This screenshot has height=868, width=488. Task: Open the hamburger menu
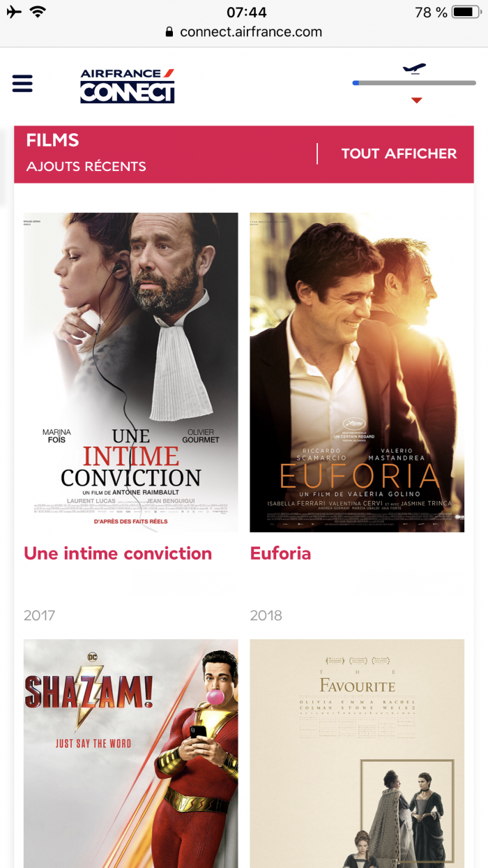[22, 84]
